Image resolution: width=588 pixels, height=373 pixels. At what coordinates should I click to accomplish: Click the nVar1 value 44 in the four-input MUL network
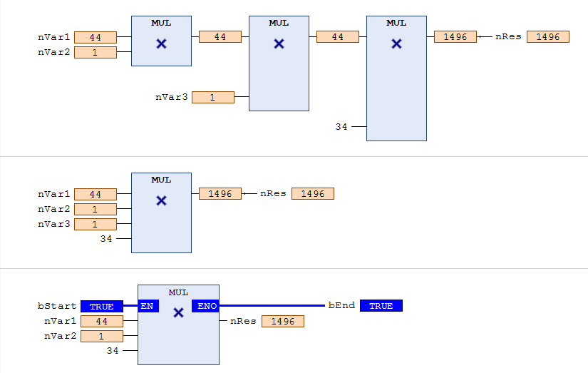coord(96,195)
